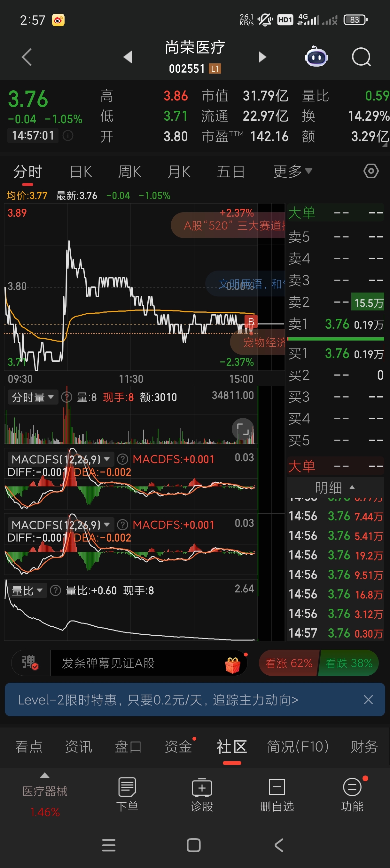
Task: Expand chart to fullscreen
Action: coord(243,429)
